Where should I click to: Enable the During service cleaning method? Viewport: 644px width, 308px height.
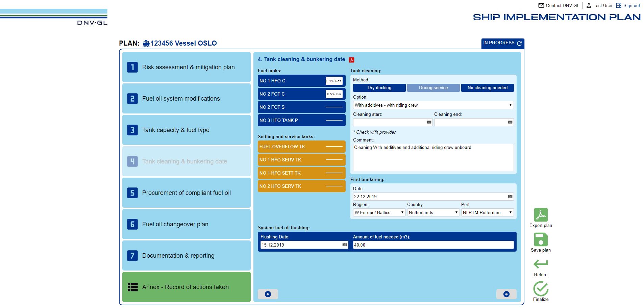click(x=433, y=87)
